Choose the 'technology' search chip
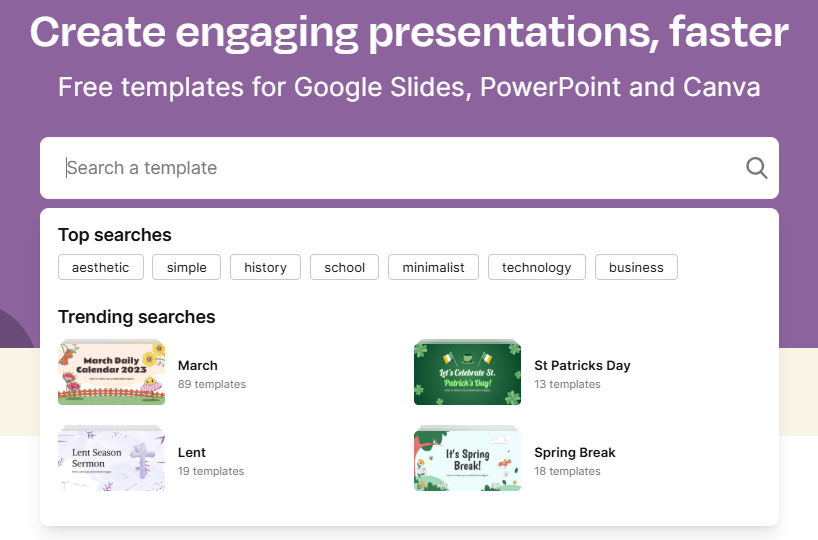The image size is (818, 540). 537,267
